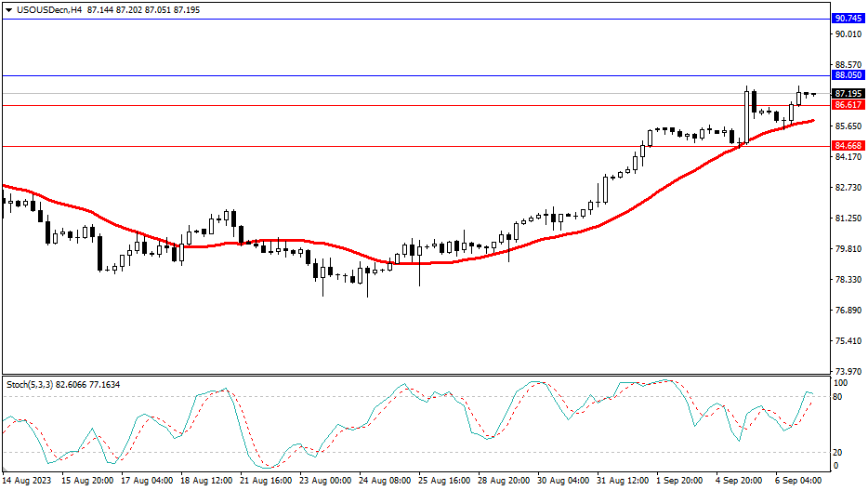Click the 100 level on stochastic scale
Screen dimensions: 868x490
coord(842,382)
